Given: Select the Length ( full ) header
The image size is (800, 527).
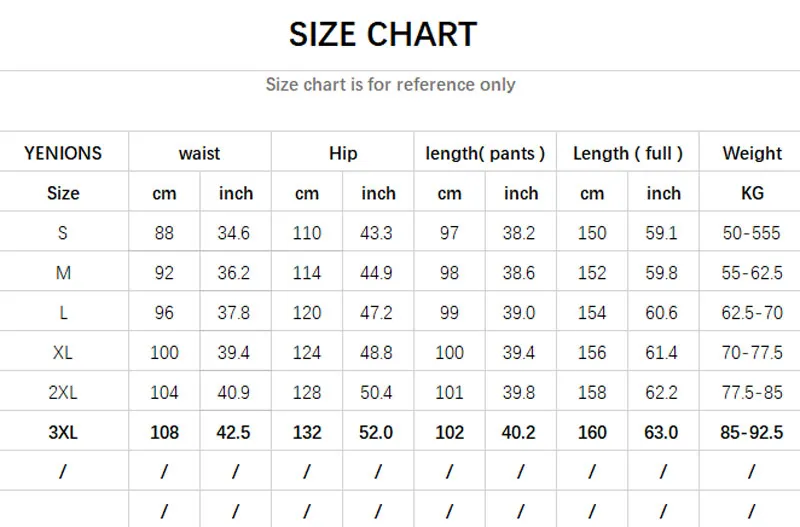Looking at the screenshot, I should (628, 153).
